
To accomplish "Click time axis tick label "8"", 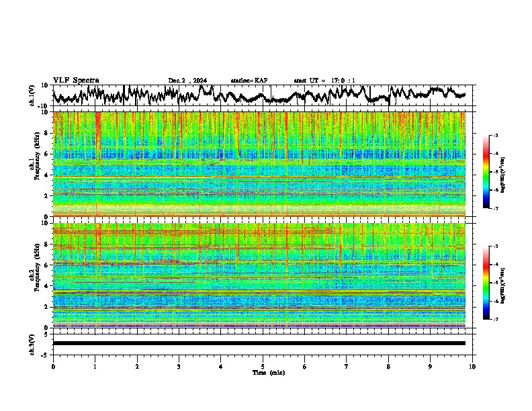I will [388, 367].
